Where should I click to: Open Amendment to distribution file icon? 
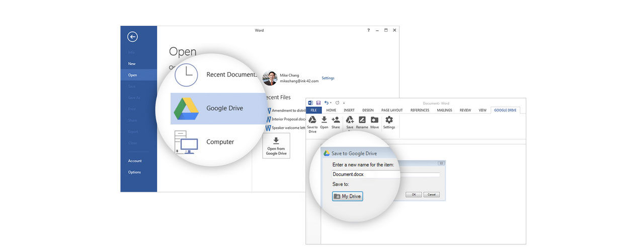click(269, 111)
